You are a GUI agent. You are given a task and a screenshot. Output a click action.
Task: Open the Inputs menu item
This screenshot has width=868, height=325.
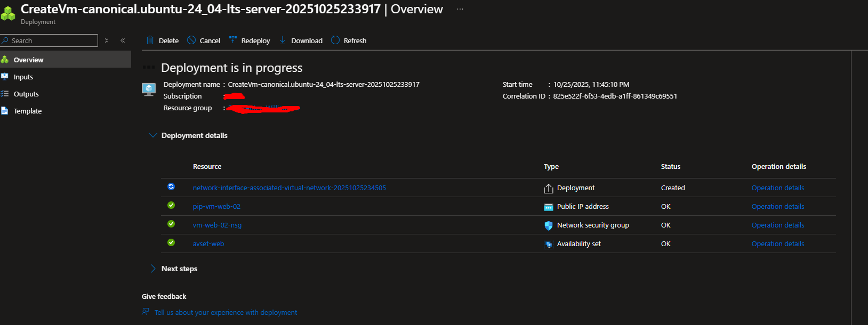pos(23,77)
